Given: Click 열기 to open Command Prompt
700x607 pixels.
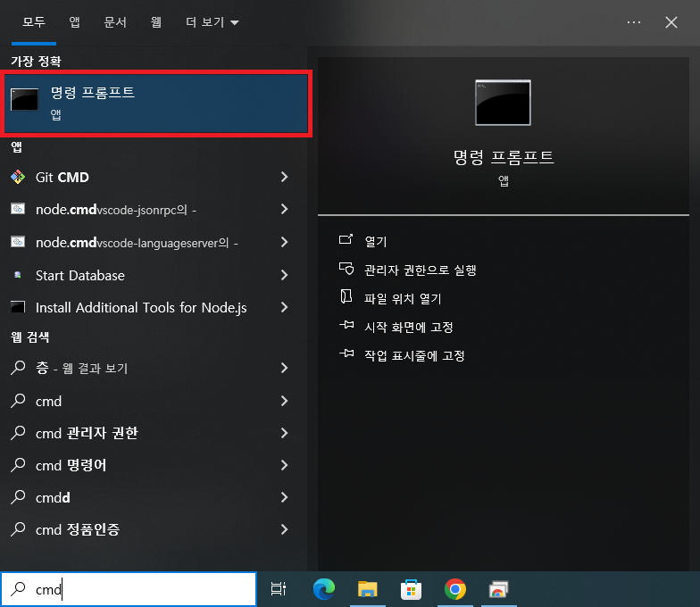Looking at the screenshot, I should 376,241.
